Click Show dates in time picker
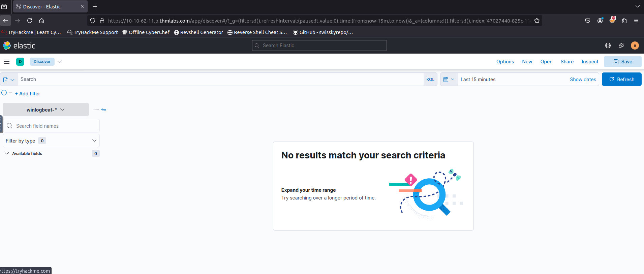The height and width of the screenshot is (274, 644). [583, 80]
